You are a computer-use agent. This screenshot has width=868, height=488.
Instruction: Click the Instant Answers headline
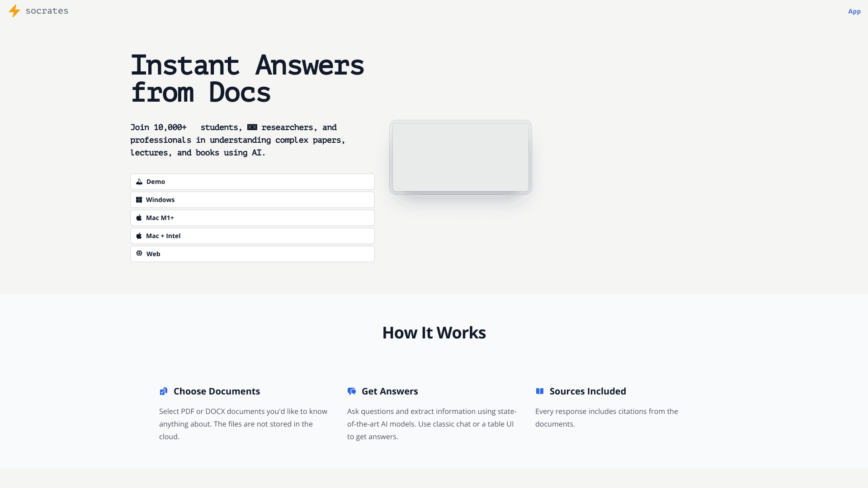(247, 79)
